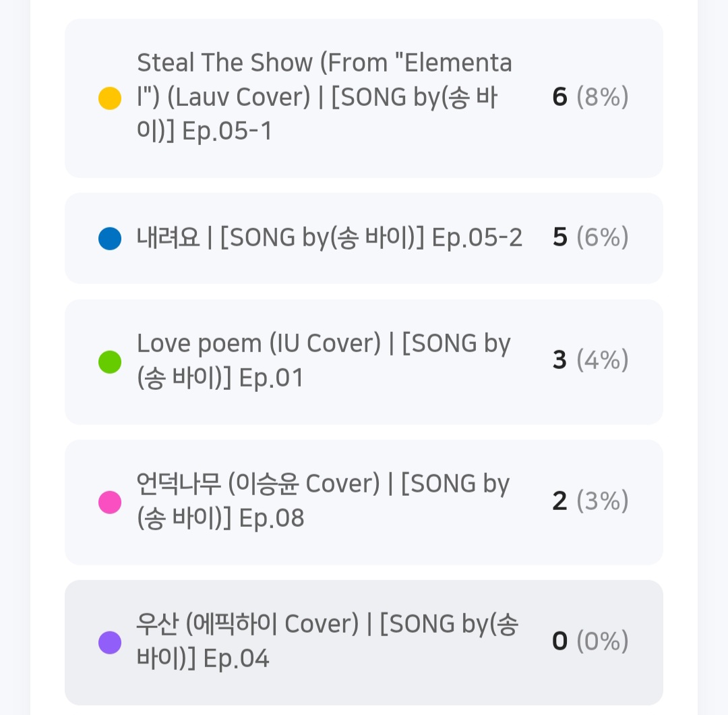This screenshot has height=715, width=728.
Task: Click the yellow dot beside Steal The Show
Action: coord(110,98)
